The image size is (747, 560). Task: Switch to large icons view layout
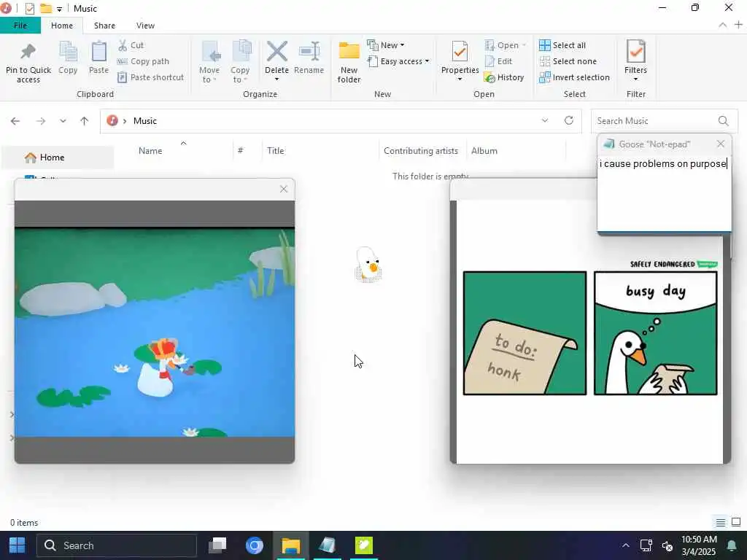(736, 522)
